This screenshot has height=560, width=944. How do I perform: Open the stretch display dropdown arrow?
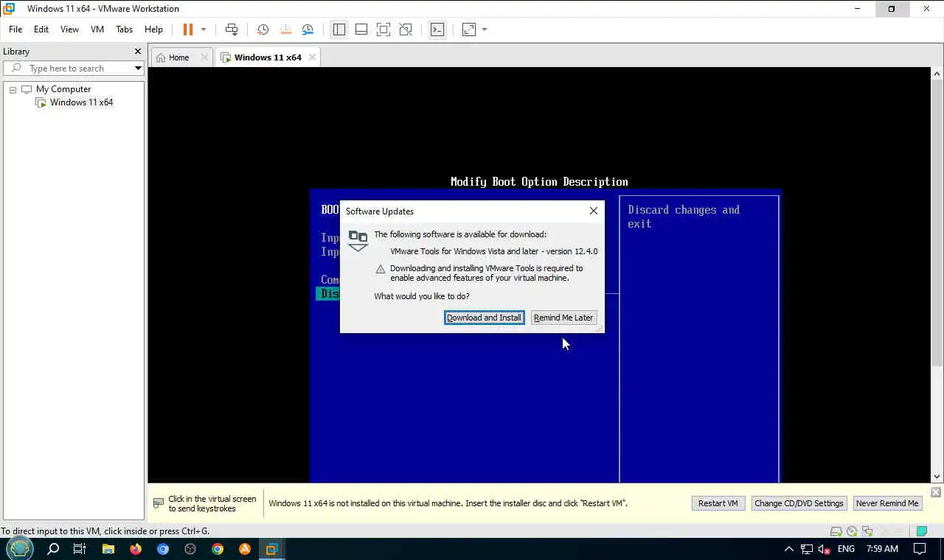[485, 29]
